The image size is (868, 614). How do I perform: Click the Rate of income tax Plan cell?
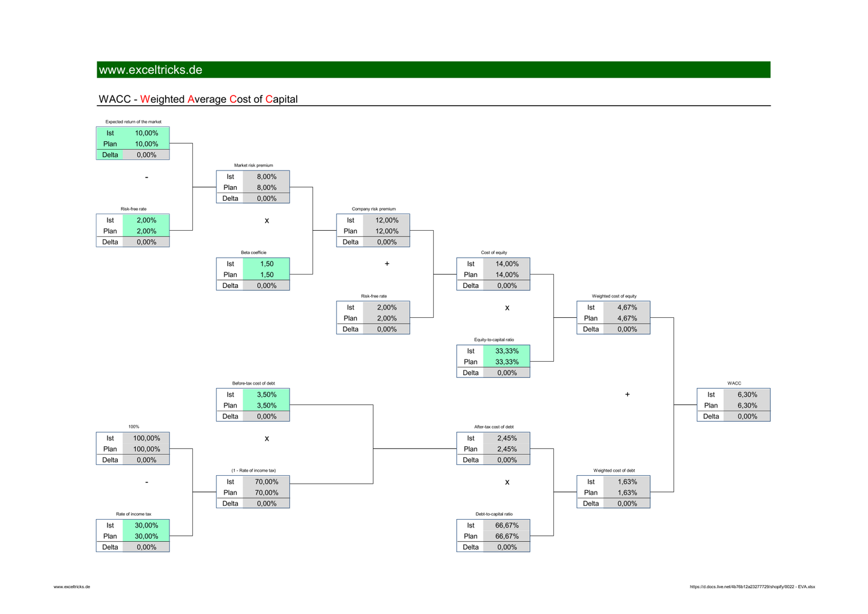(146, 536)
